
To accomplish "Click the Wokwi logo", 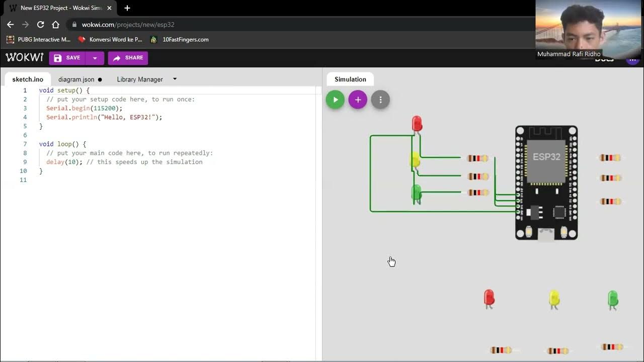I will click(x=24, y=57).
